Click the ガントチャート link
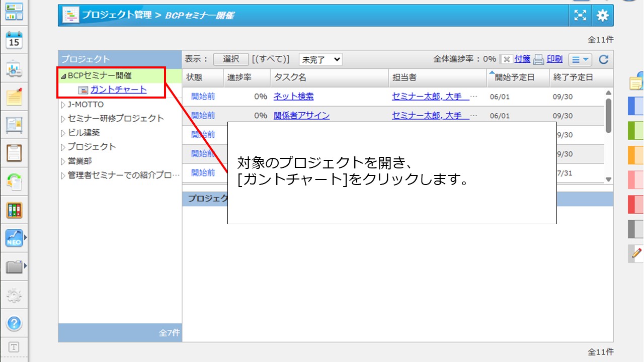644x362 pixels. click(x=119, y=90)
